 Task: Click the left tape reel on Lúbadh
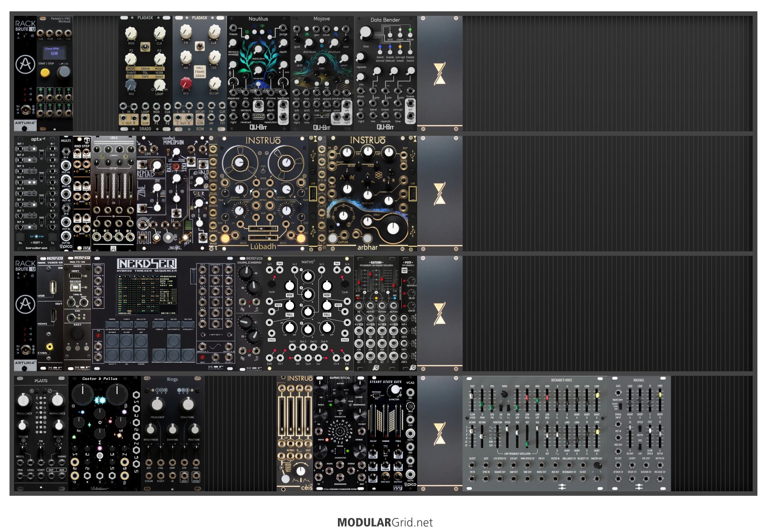[x=239, y=162]
